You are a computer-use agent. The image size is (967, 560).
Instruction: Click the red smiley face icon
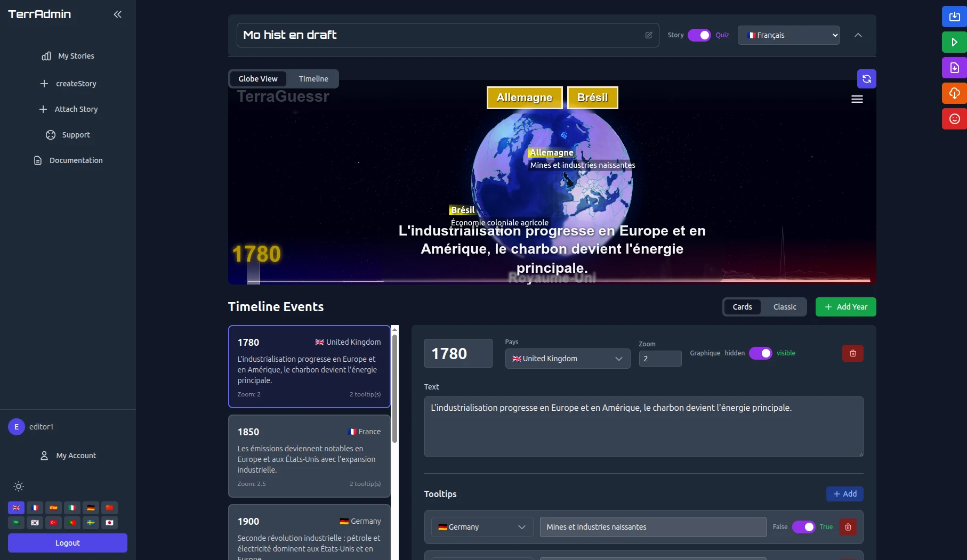pos(954,119)
